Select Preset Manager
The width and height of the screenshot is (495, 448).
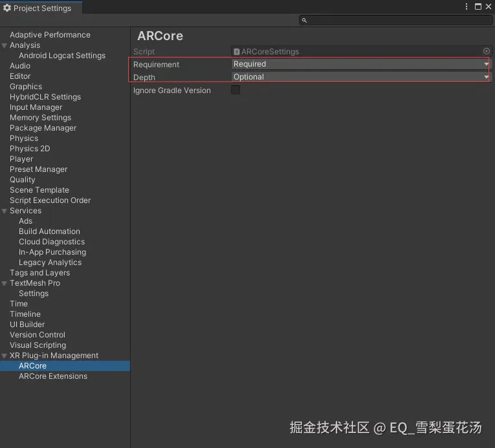[x=38, y=169]
